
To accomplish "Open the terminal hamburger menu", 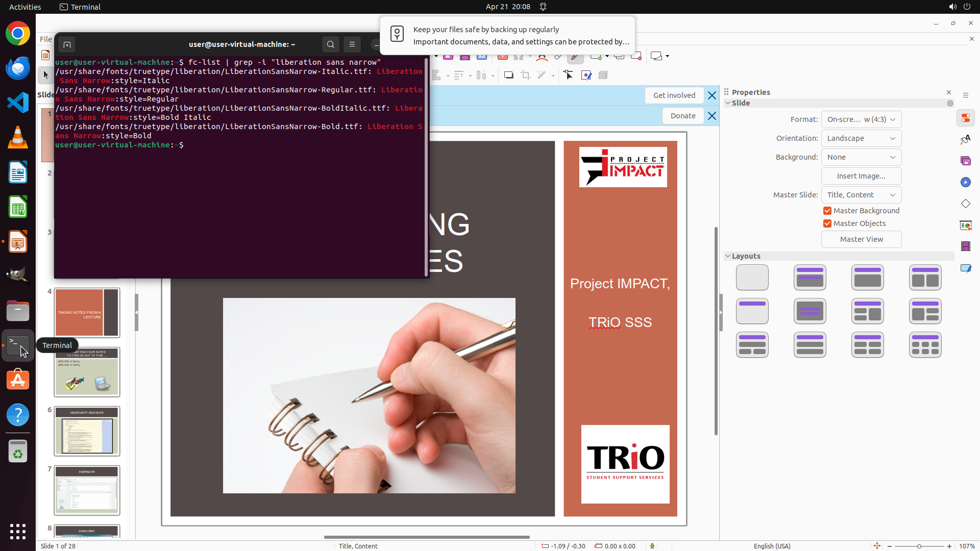I will point(352,44).
